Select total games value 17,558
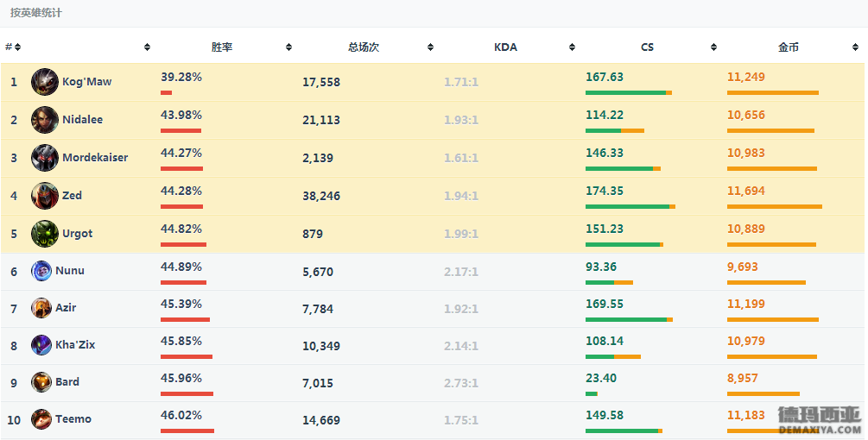This screenshot has height=440, width=868. (x=321, y=82)
